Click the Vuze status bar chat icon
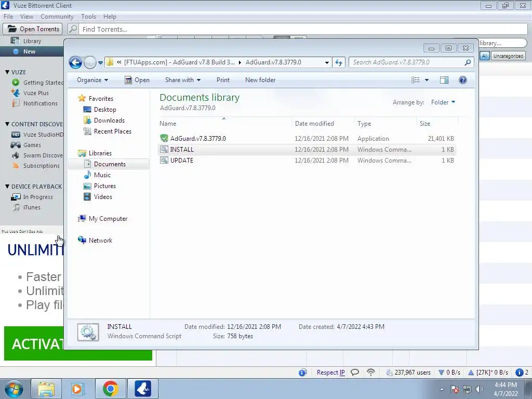This screenshot has height=399, width=532. tap(354, 373)
